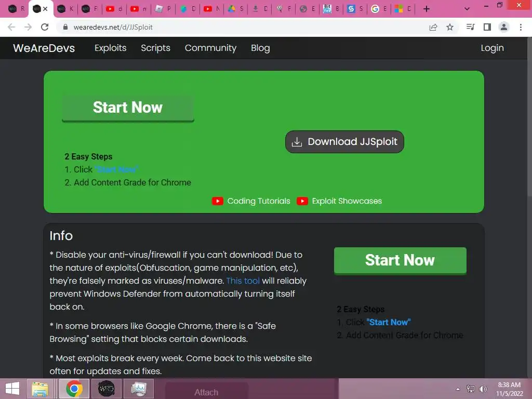Click the address bar URL
This screenshot has width=532, height=399.
pos(113,27)
